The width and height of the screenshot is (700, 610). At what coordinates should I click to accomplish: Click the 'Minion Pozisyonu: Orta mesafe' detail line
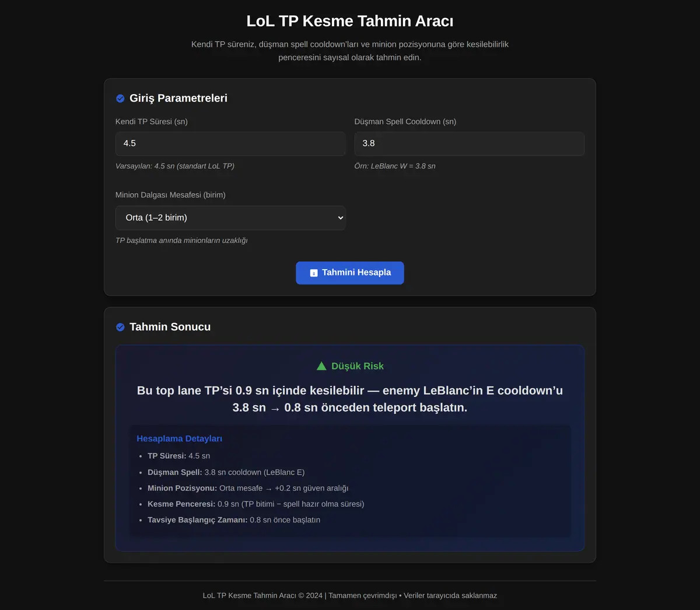click(248, 488)
